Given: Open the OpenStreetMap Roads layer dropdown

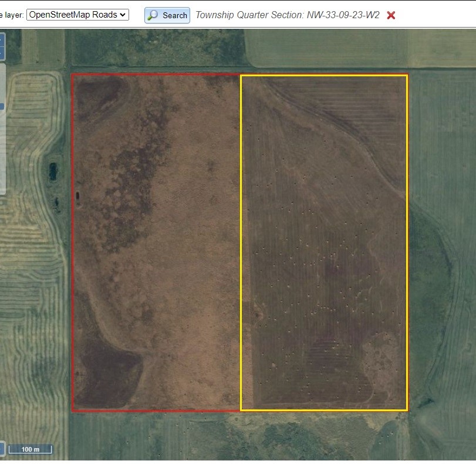Looking at the screenshot, I should click(x=77, y=15).
